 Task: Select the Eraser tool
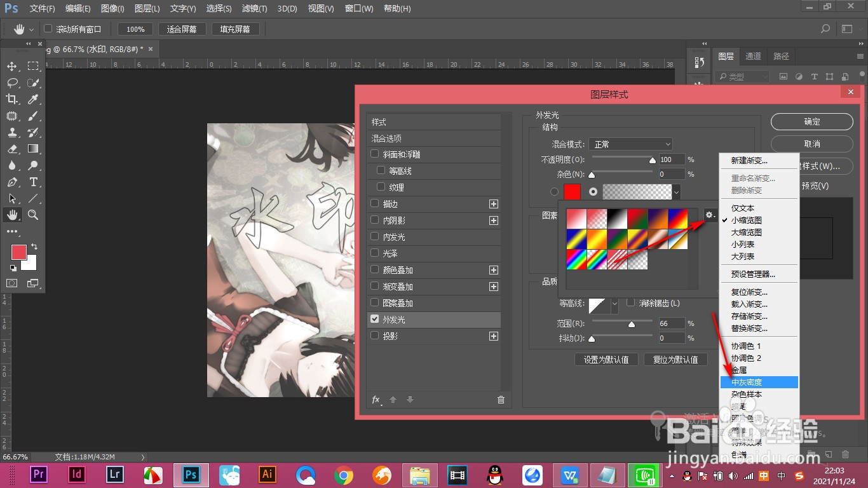pyautogui.click(x=12, y=149)
